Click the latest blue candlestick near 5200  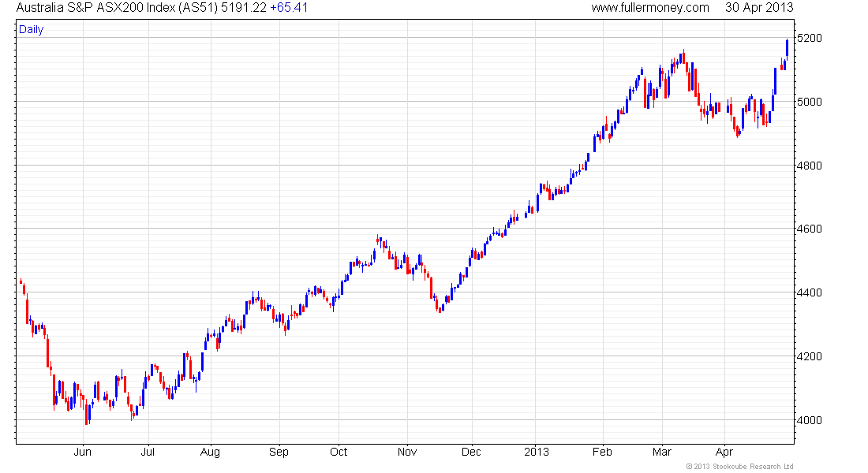pyautogui.click(x=788, y=47)
